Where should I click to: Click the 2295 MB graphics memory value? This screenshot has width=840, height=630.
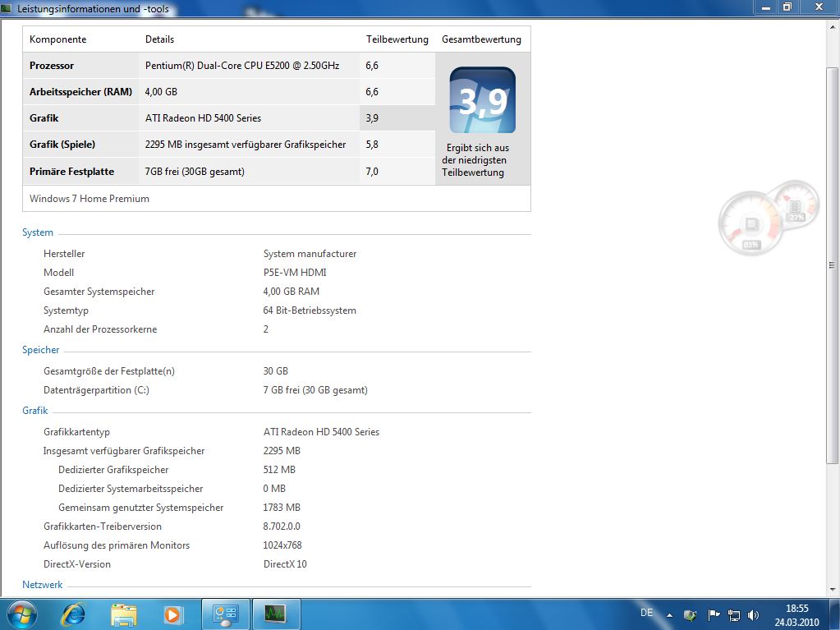[x=282, y=451]
